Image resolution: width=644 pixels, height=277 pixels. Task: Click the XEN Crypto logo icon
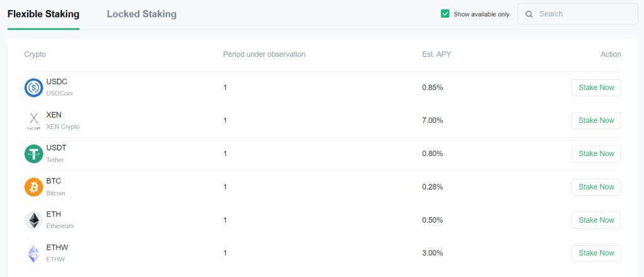tap(33, 120)
